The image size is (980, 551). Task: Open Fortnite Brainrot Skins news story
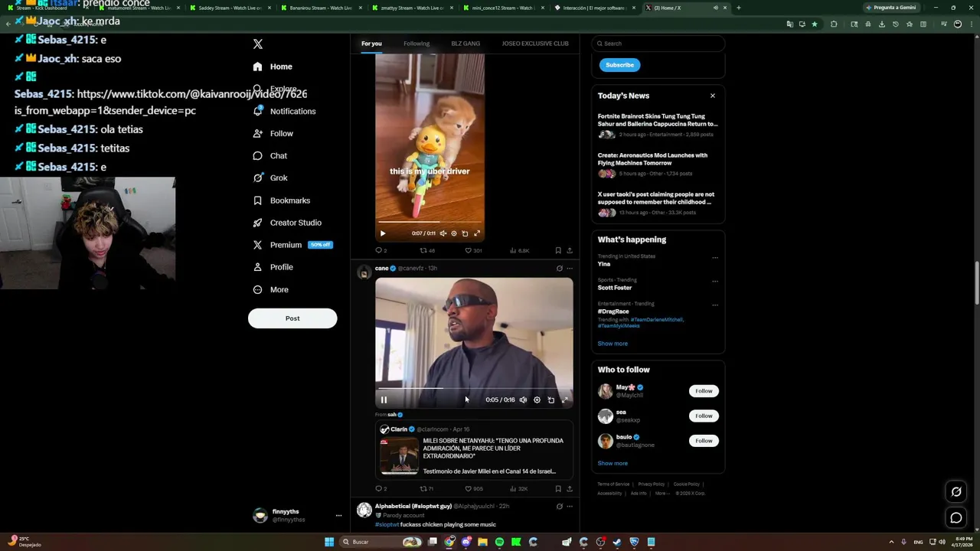tap(658, 126)
